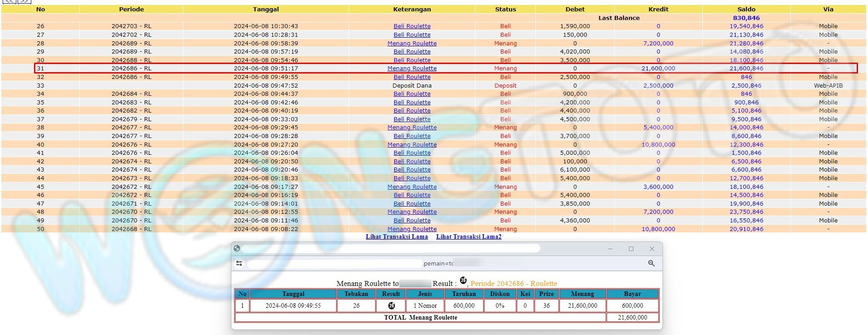868x335 pixels.
Task: Open Beli Roulette link in row 26
Action: click(x=412, y=26)
